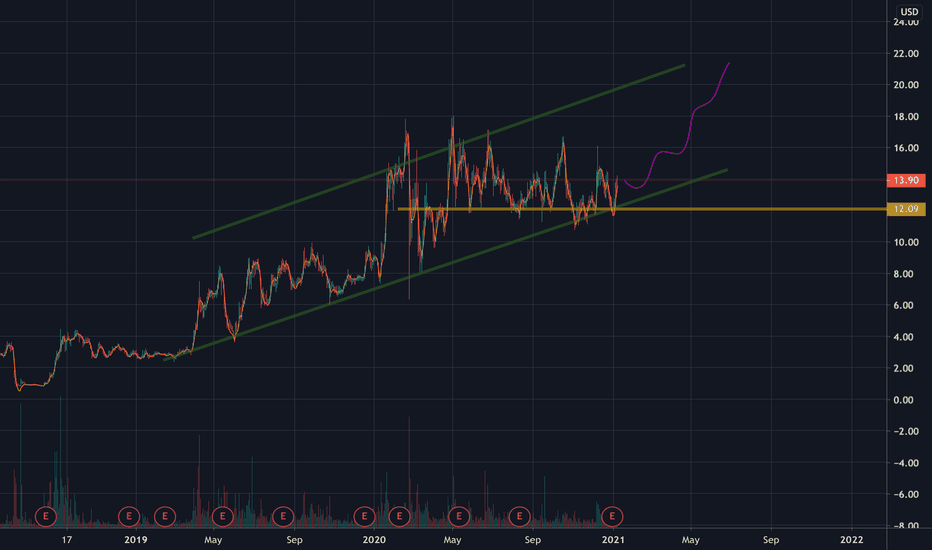Viewport: 932px width, 550px height.
Task: Click the 18.00 price axis label
Action: pos(906,117)
